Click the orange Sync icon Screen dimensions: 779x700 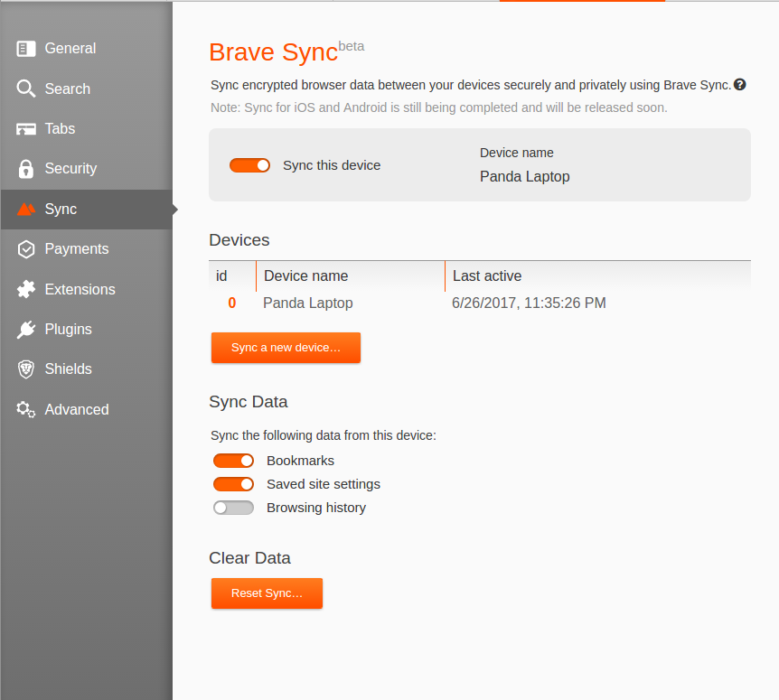26,209
